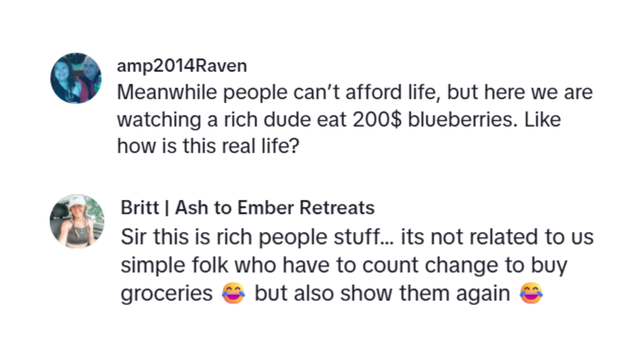This screenshot has height=362, width=644.
Task: Open Britt's profile avatar photo
Action: (x=77, y=221)
